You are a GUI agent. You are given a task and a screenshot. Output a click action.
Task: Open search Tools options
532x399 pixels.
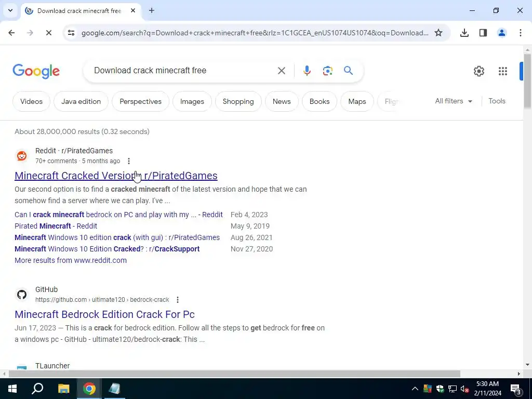[497, 101]
